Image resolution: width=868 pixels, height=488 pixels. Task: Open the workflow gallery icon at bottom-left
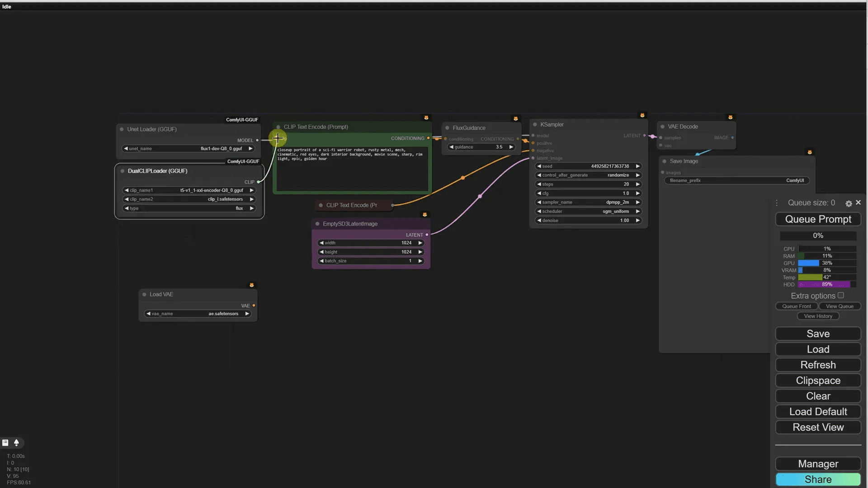(x=5, y=443)
